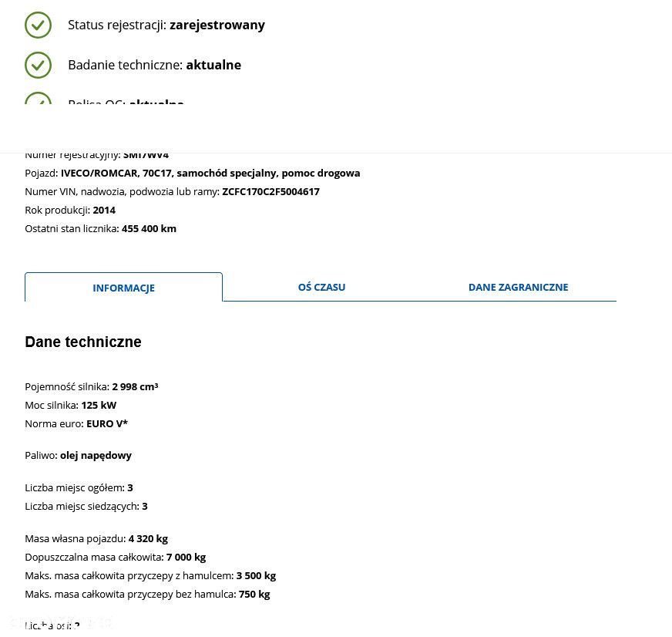The image size is (672, 637).
Task: Click the Dane techniczne heading
Action: [83, 342]
